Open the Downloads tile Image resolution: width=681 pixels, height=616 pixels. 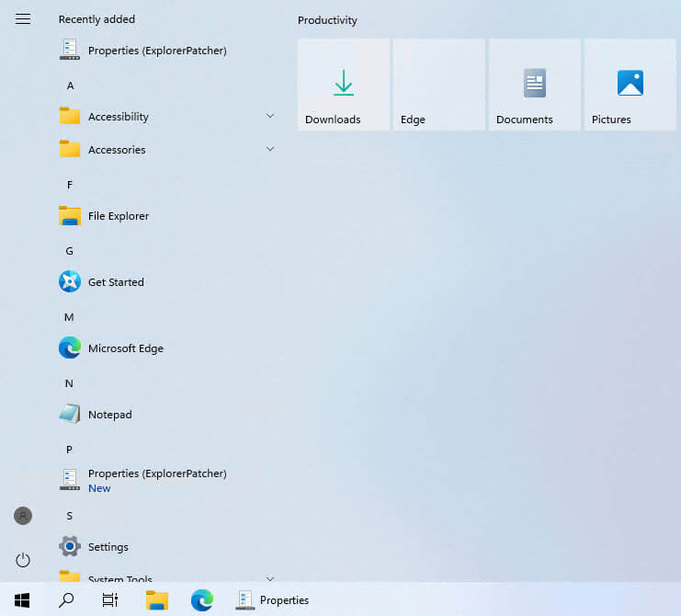click(344, 85)
